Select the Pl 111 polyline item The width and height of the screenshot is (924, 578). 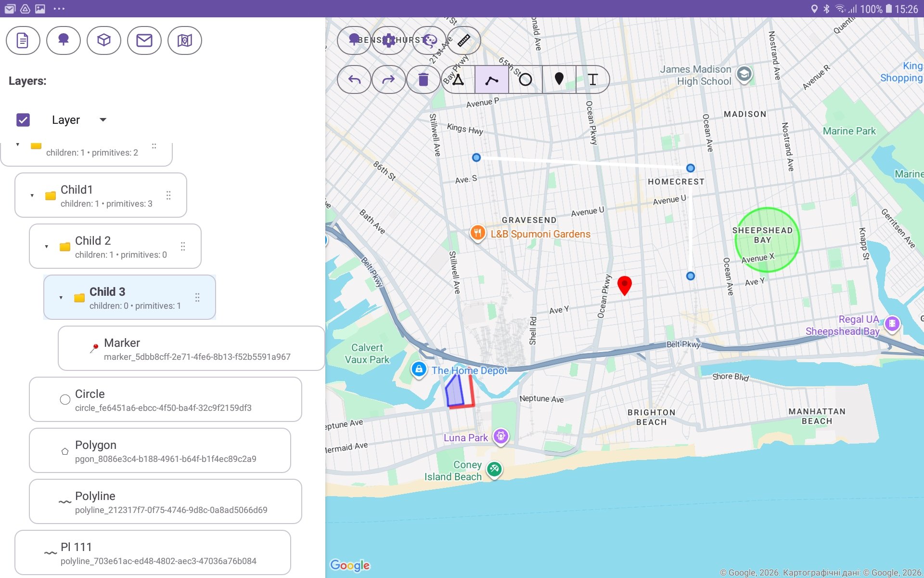153,552
